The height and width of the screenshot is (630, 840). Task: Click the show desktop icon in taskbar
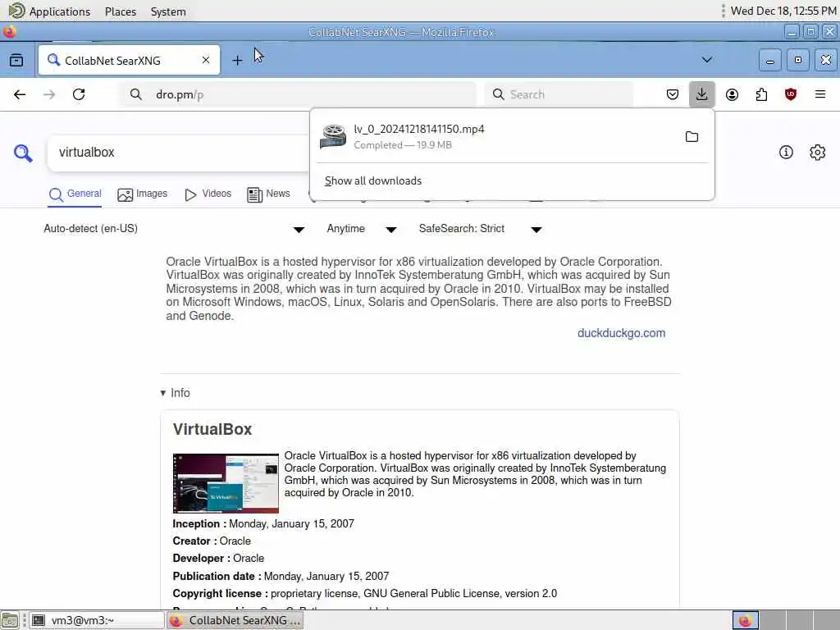[x=10, y=620]
